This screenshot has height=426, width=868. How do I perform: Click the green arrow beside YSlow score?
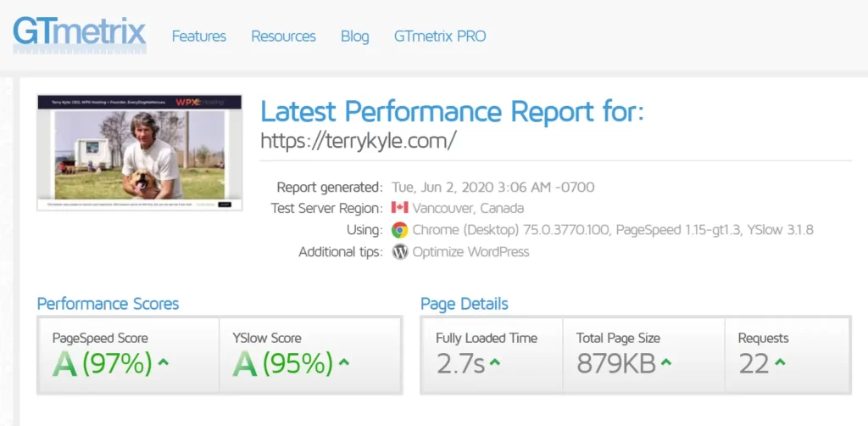[x=344, y=363]
